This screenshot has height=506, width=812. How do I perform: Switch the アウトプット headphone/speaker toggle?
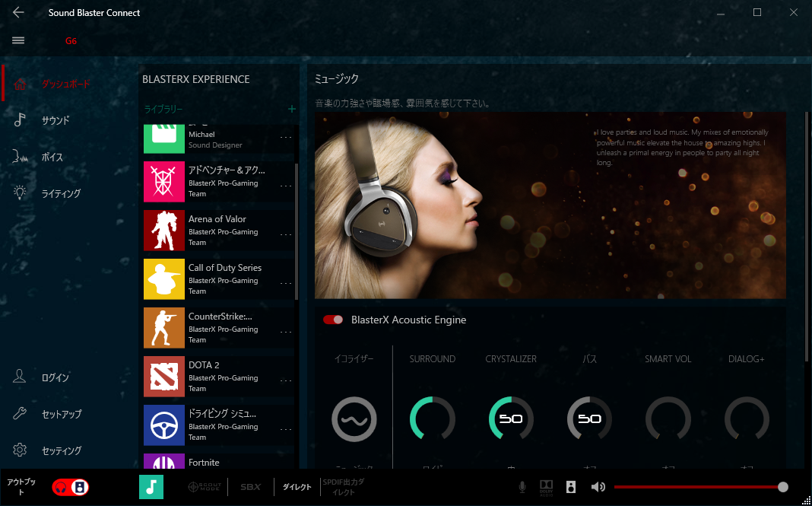[71, 487]
